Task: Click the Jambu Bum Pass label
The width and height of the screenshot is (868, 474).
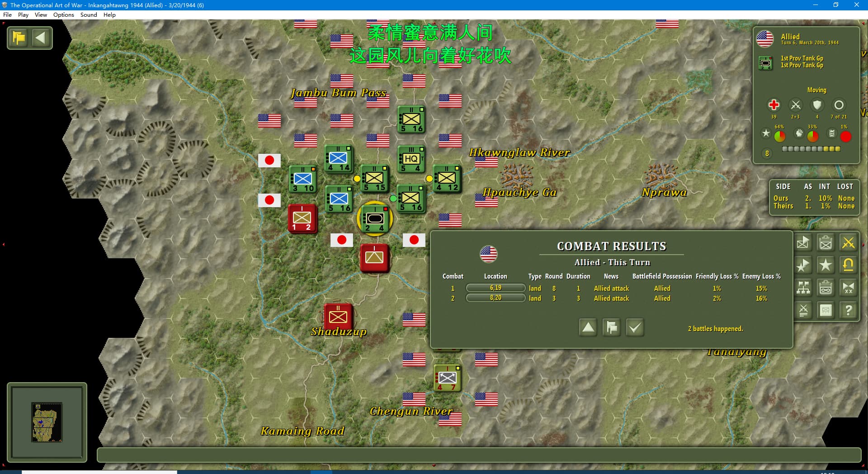Action: 339,93
